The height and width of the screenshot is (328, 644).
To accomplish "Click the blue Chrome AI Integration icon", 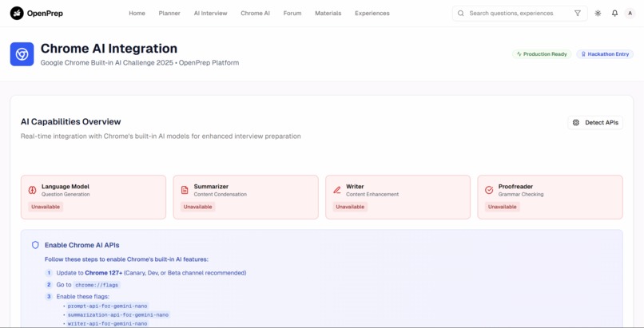I will click(22, 54).
